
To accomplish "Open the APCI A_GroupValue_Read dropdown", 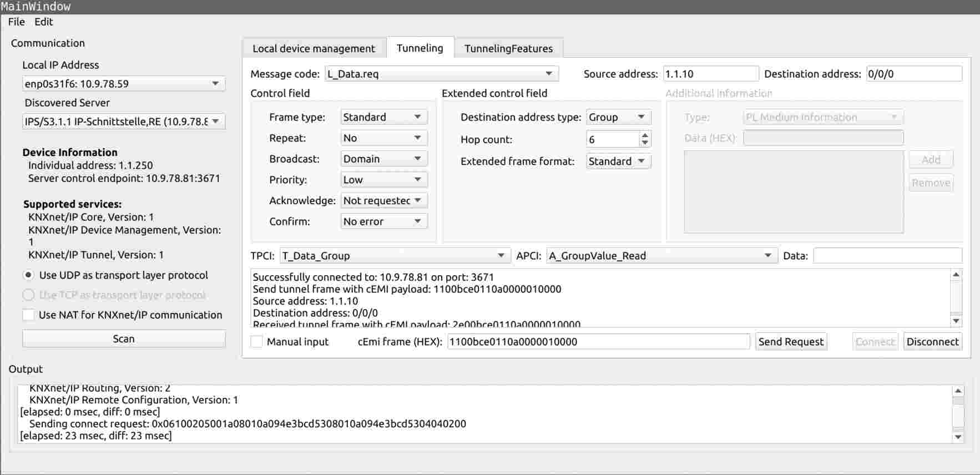I will (660, 256).
